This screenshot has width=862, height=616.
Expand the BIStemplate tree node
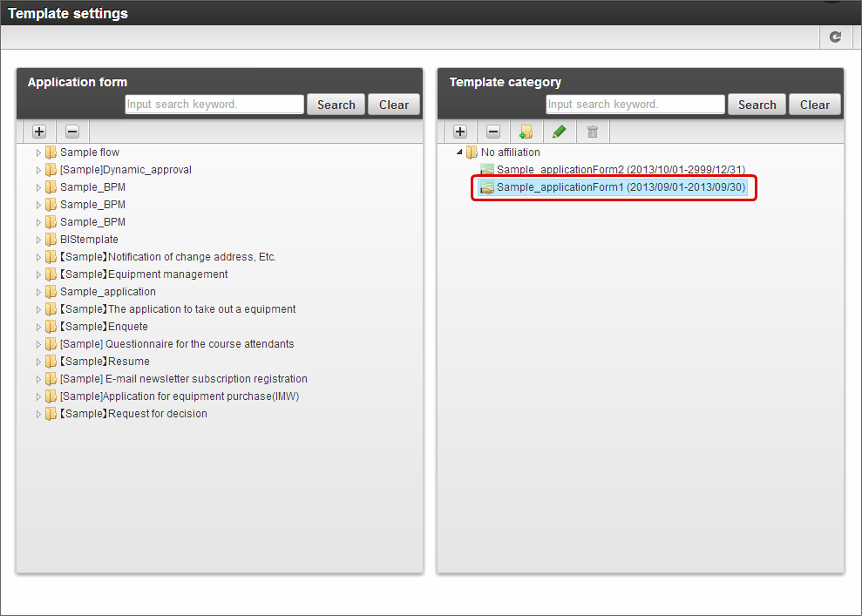tap(38, 240)
